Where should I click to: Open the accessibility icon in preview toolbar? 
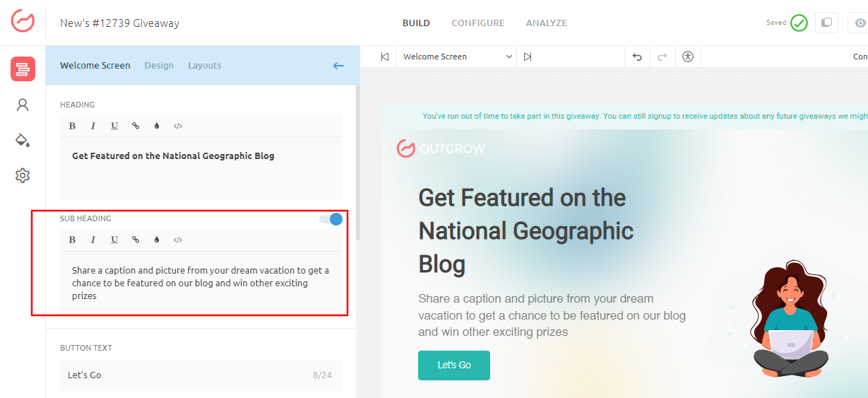tap(688, 57)
